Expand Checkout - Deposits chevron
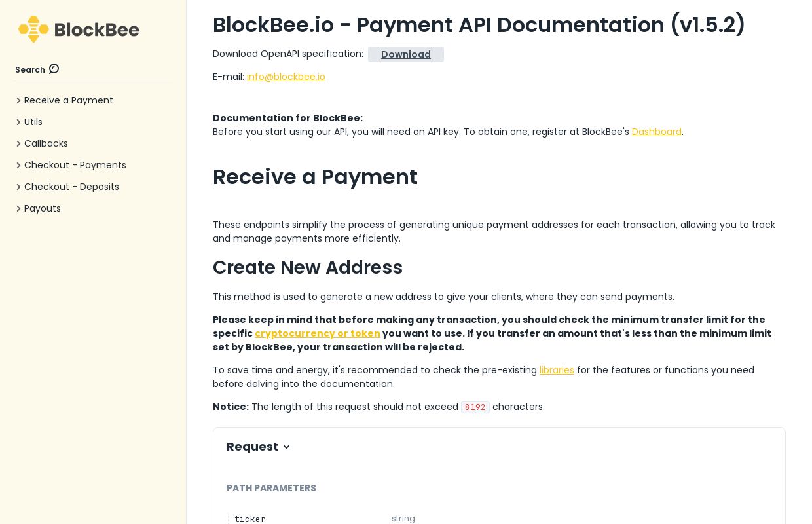Screen dimensions: 812x524 click(18, 187)
